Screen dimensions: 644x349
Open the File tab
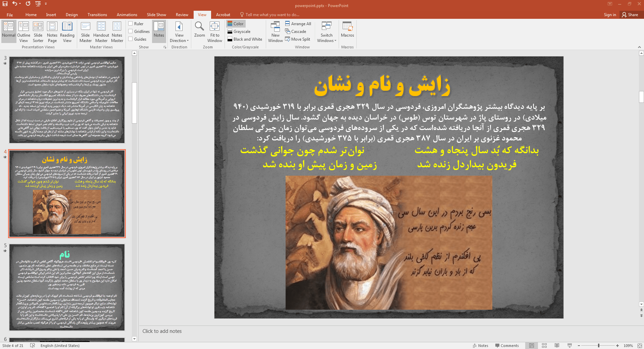pyautogui.click(x=10, y=15)
